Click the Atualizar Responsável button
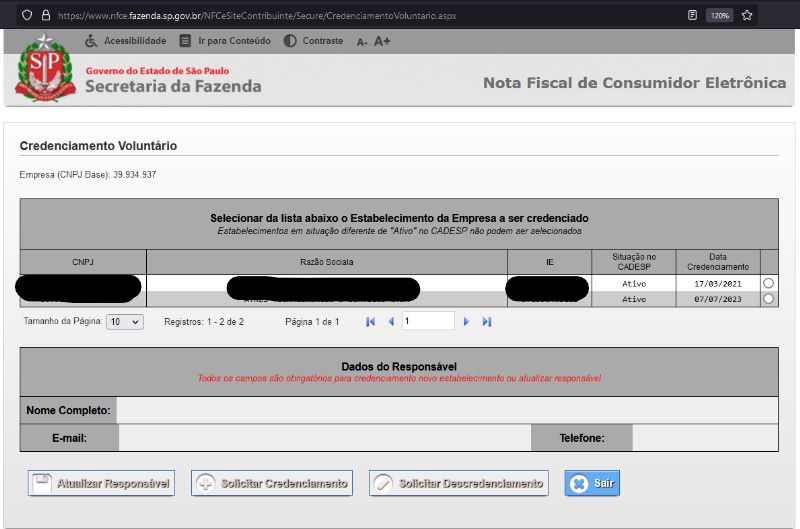Image resolution: width=800 pixels, height=529 pixels. (101, 484)
